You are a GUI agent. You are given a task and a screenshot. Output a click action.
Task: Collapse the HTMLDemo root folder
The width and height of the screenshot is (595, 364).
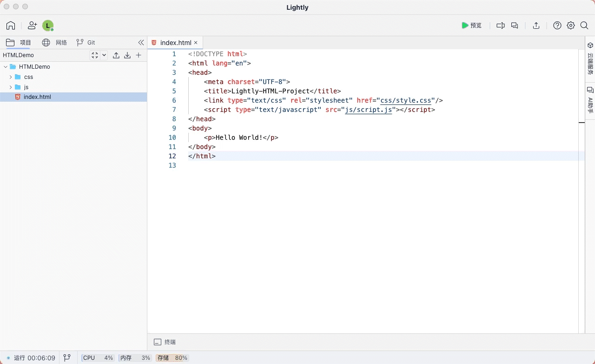coord(6,67)
